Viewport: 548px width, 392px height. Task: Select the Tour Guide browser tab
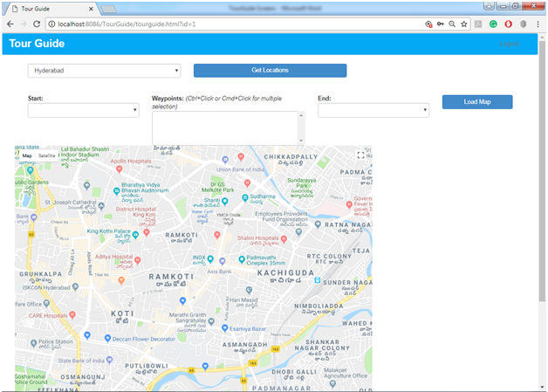[x=52, y=9]
